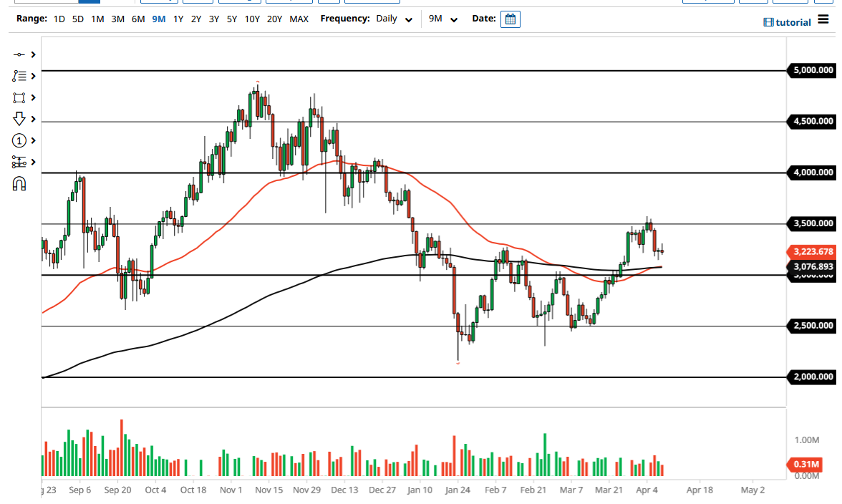Select the arrow annotation tool

19,119
